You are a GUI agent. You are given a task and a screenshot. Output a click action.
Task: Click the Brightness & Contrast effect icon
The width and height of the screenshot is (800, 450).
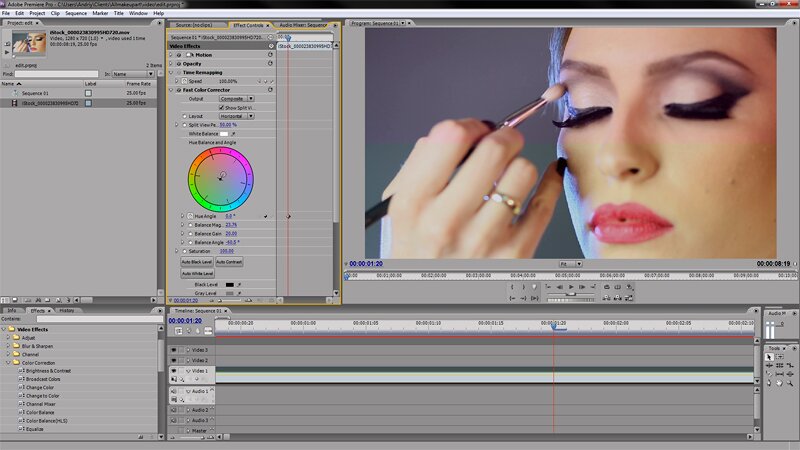tap(21, 371)
